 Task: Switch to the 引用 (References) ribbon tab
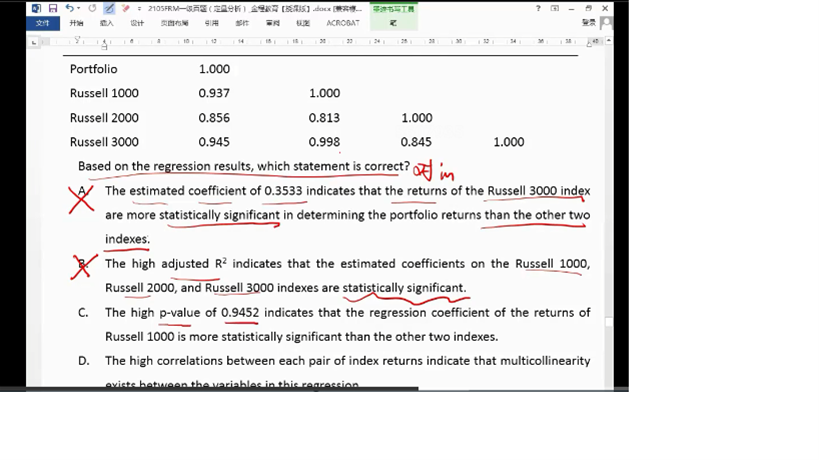coord(212,23)
